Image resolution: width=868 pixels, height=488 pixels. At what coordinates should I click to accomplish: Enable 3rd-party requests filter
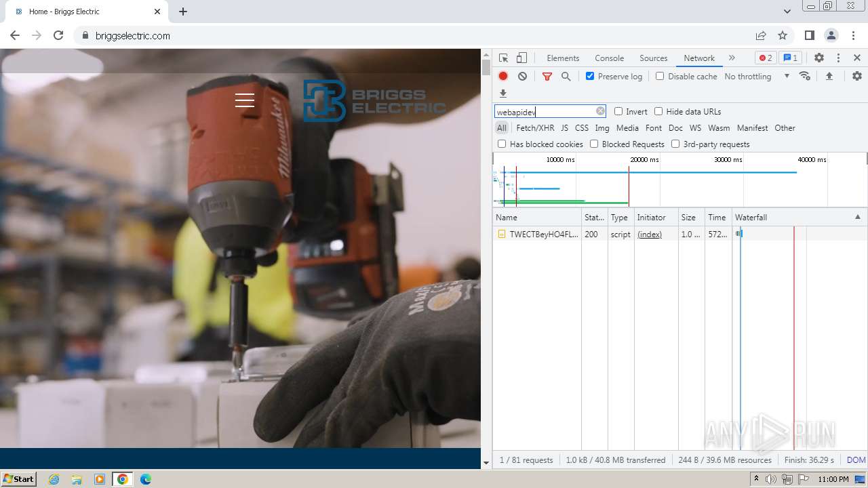(x=675, y=144)
